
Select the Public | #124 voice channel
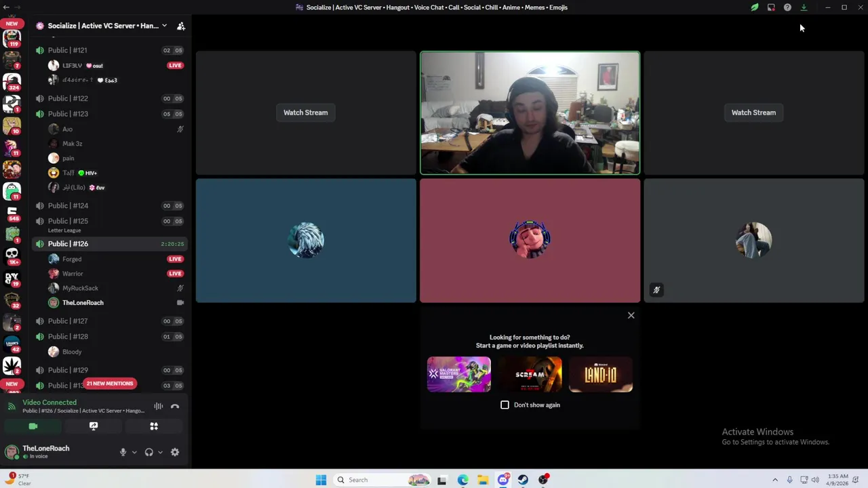tap(109, 205)
